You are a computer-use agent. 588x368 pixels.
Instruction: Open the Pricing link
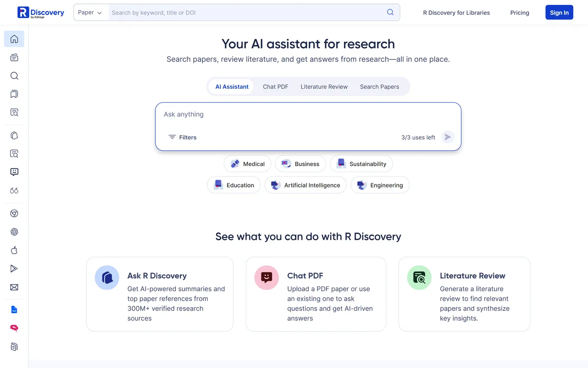[x=519, y=13]
